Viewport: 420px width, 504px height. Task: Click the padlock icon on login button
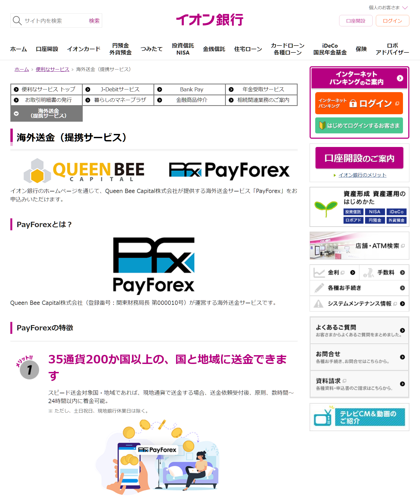pos(353,103)
